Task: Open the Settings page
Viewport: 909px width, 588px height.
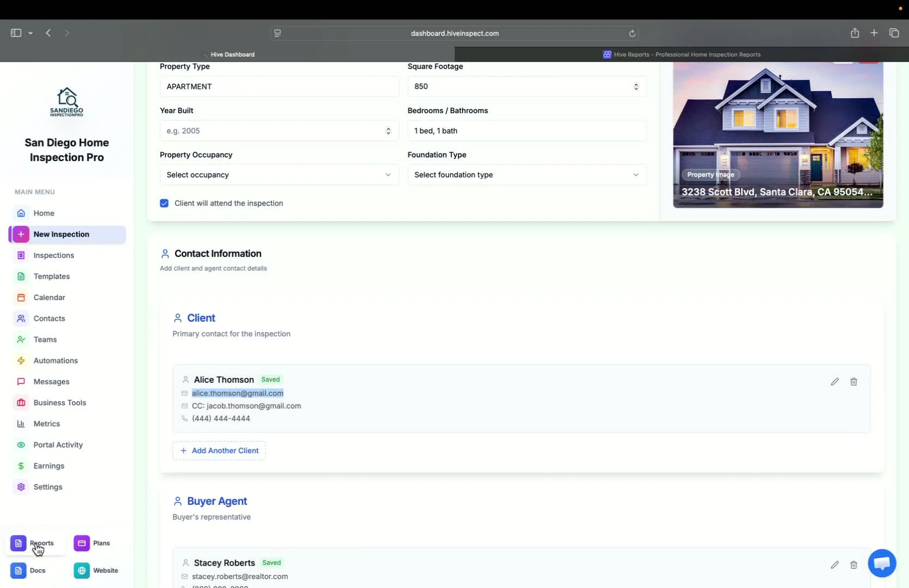Action: coord(47,487)
